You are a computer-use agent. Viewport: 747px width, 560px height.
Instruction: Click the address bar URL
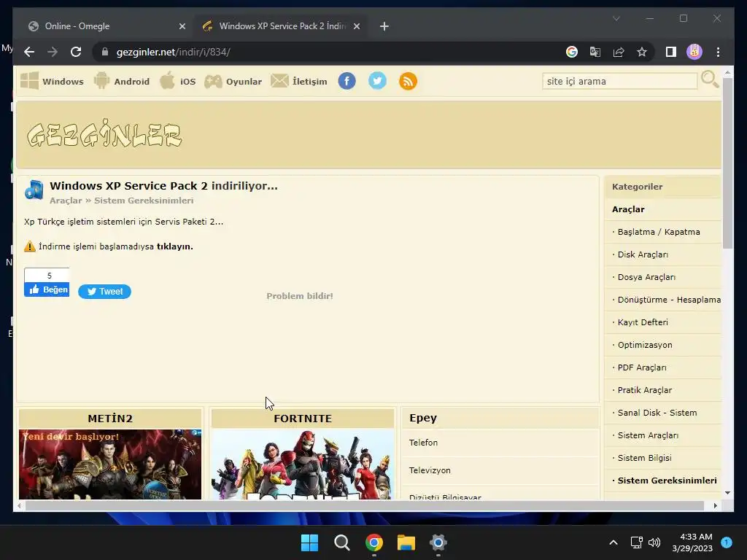coord(174,52)
